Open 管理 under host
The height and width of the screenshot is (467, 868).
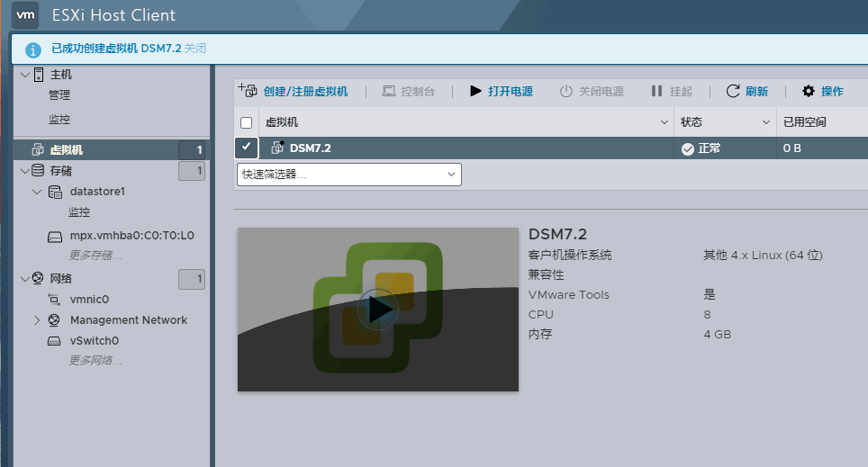pos(59,95)
